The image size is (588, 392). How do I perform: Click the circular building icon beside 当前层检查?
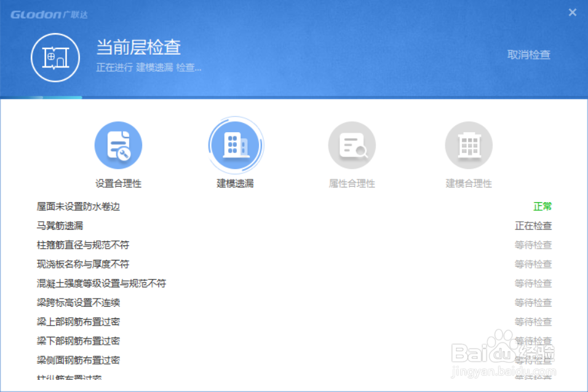tap(55, 57)
